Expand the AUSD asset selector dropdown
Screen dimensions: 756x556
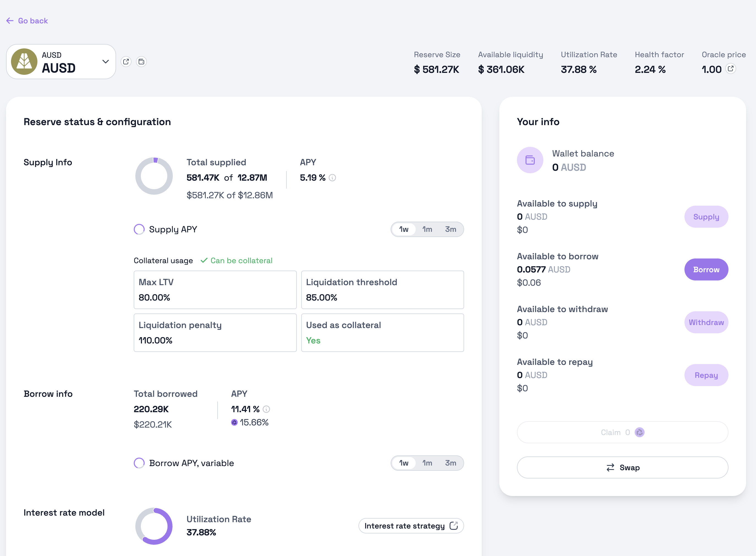[61, 62]
